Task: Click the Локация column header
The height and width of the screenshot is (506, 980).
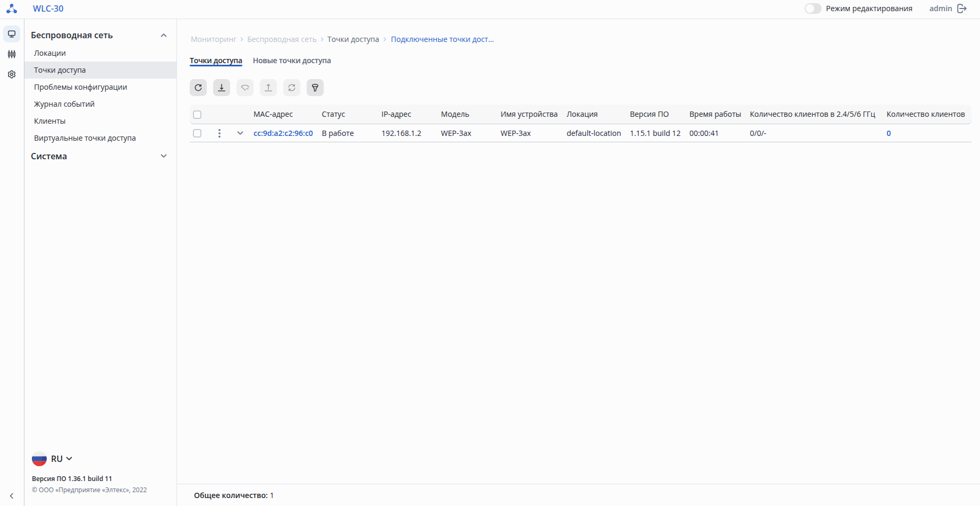Action: point(582,114)
